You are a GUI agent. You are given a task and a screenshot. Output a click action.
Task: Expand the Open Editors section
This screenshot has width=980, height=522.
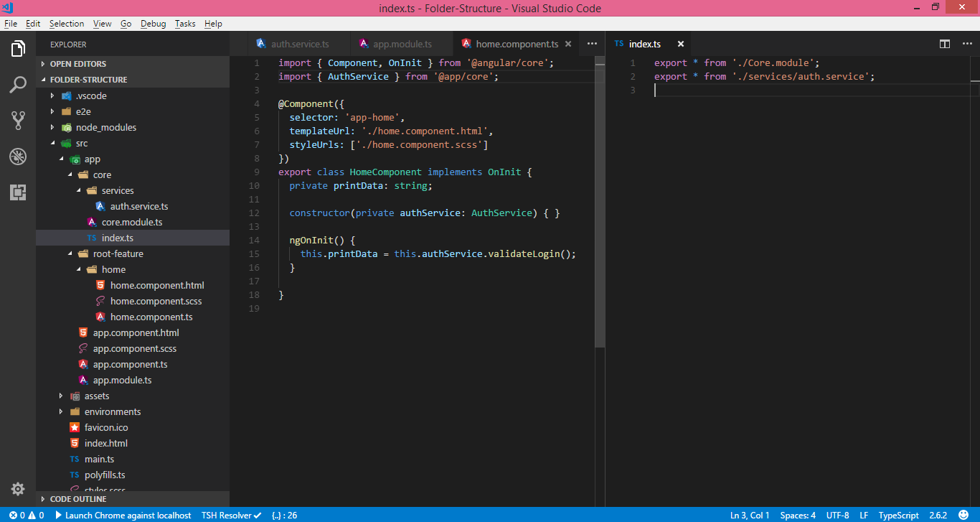[133, 64]
